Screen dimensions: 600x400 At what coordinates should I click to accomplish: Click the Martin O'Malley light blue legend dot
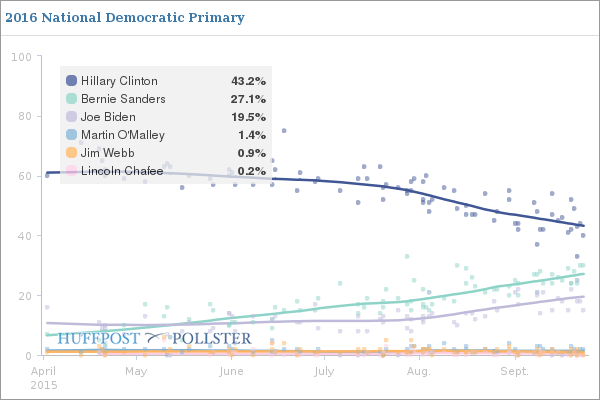[71, 135]
